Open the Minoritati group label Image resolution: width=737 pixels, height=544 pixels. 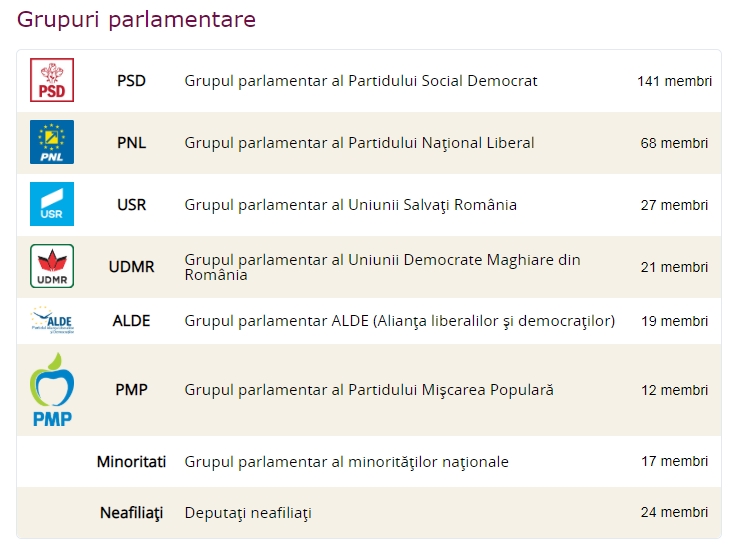pyautogui.click(x=131, y=462)
